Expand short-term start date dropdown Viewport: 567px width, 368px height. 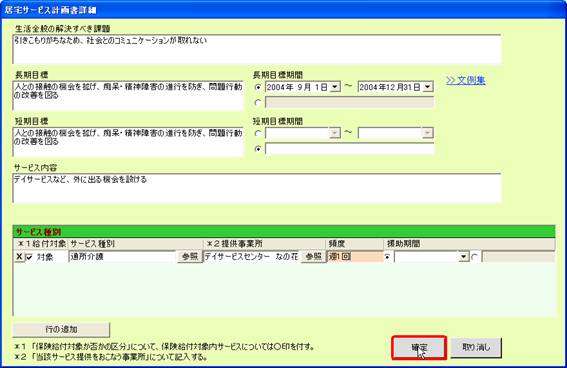click(335, 133)
